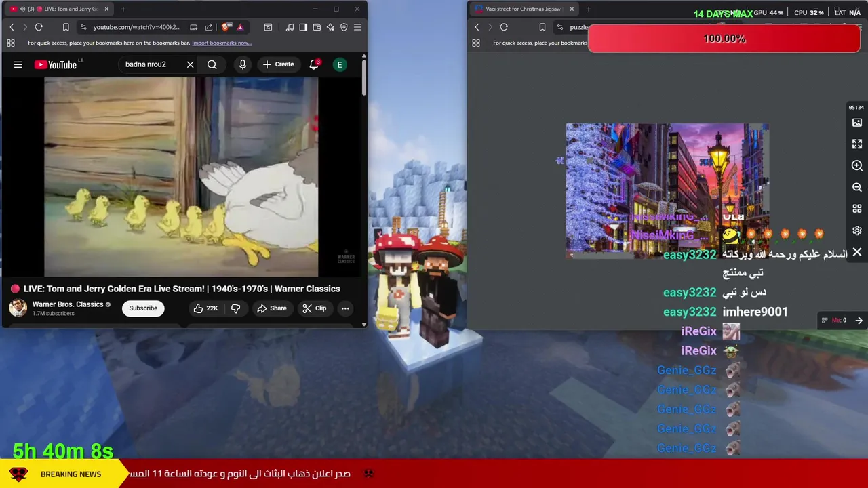The height and width of the screenshot is (488, 868).
Task: Open Brave Shields lion icon
Action: tap(226, 27)
